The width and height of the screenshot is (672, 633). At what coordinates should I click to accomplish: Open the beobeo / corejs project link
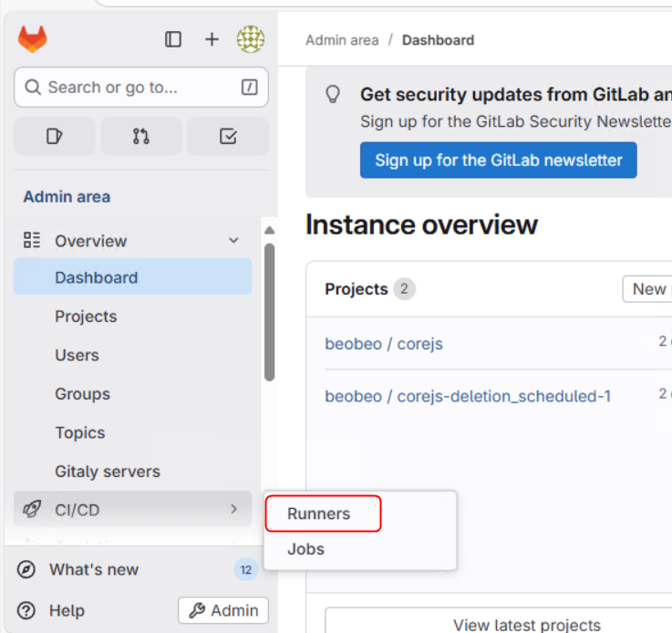tap(384, 344)
